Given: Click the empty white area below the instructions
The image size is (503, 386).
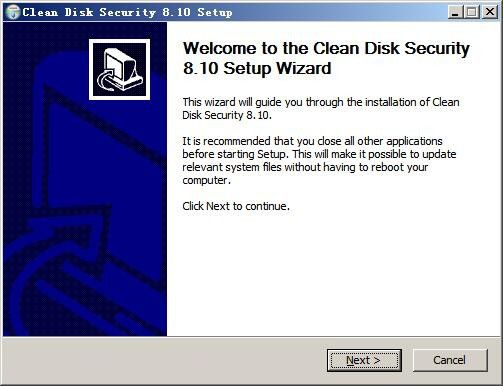Looking at the screenshot, I should [333, 273].
